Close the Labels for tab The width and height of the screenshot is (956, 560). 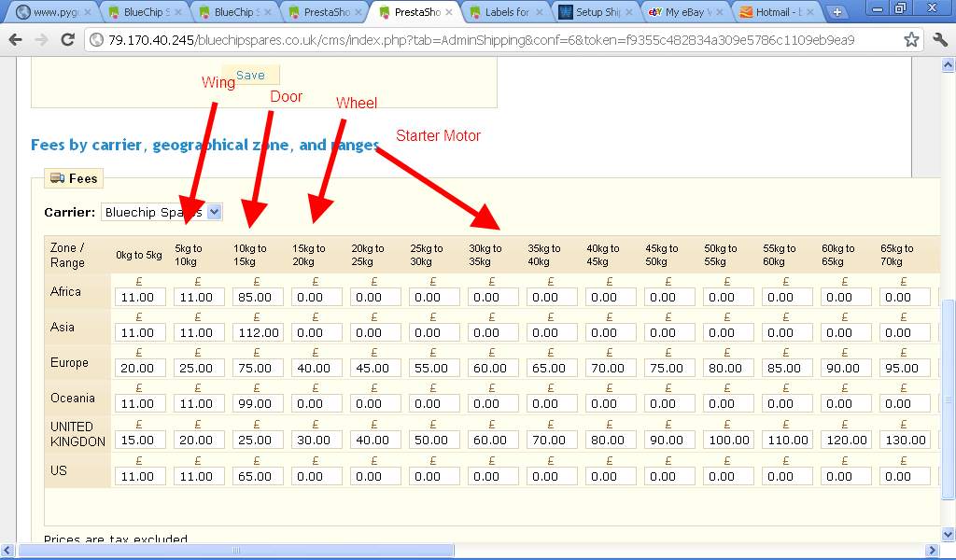pos(539,12)
